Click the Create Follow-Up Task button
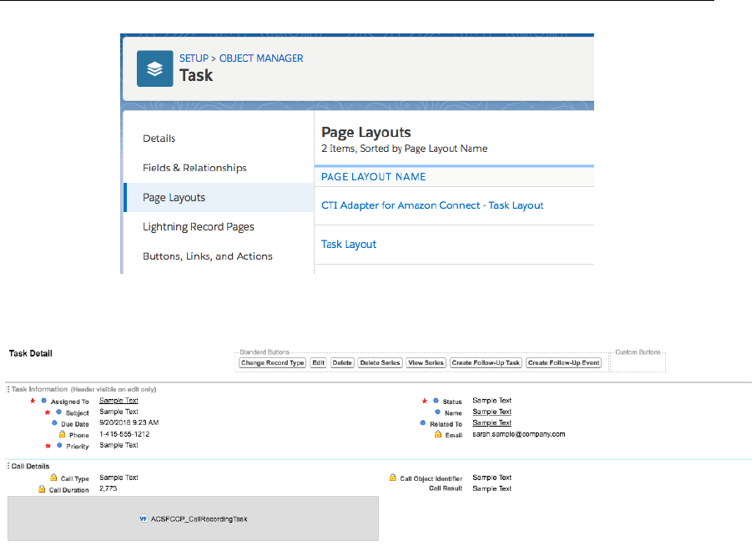The width and height of the screenshot is (756, 546). [486, 362]
